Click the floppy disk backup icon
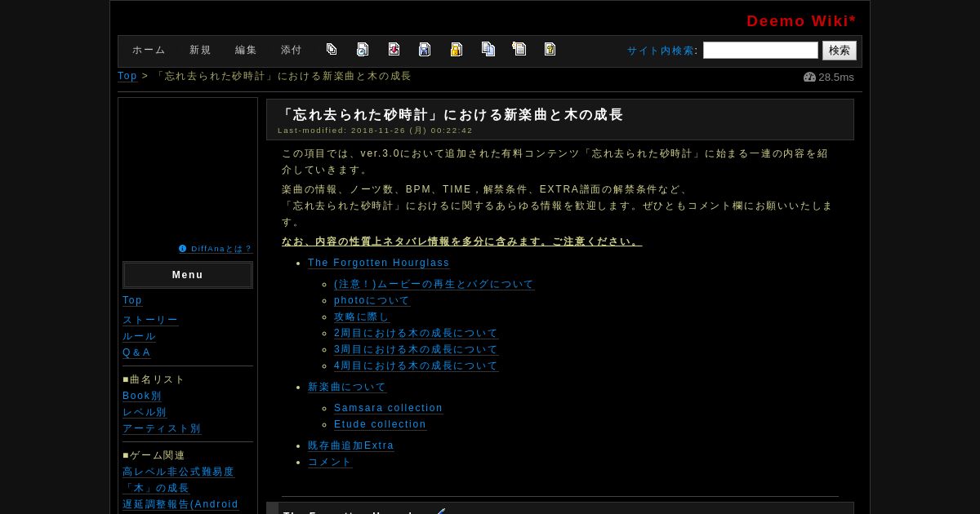980x514 pixels. tap(425, 49)
